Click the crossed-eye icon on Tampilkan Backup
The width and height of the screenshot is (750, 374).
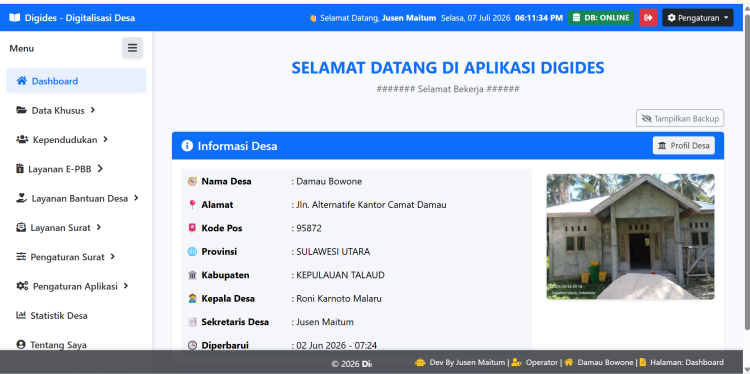pos(647,119)
